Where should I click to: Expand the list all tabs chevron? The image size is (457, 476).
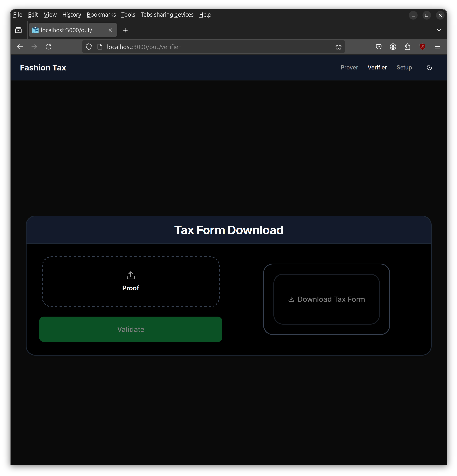[x=439, y=30]
